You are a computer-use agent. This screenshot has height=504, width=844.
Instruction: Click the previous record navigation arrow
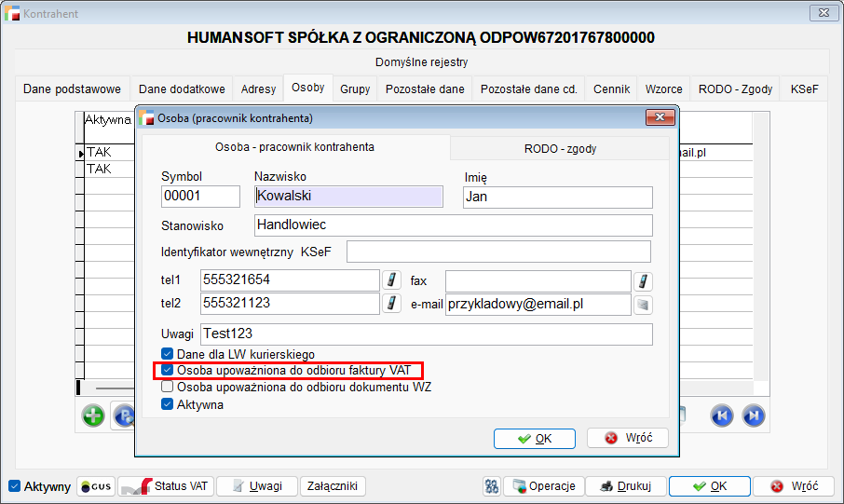pyautogui.click(x=722, y=415)
